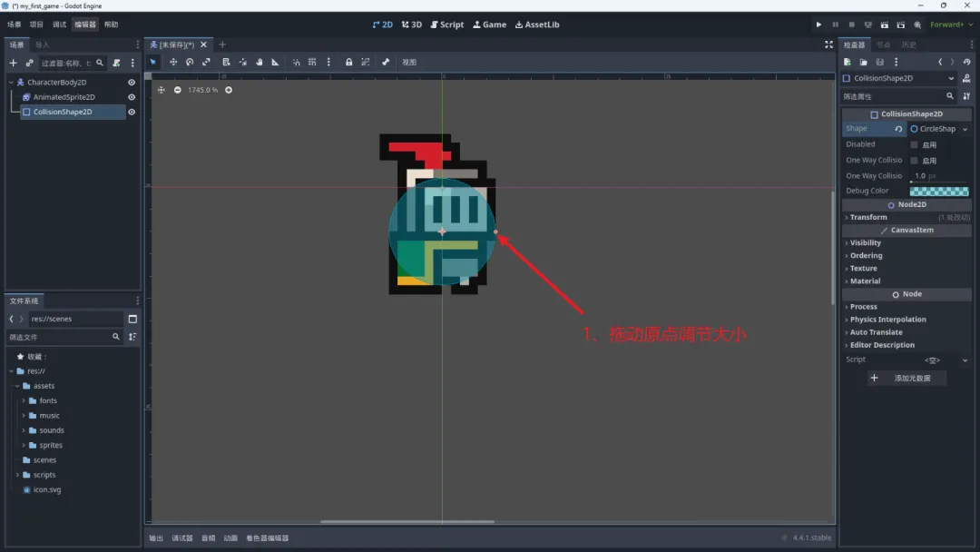Open the AssetLib workspace
Viewport: 980px width, 552px height.
pos(537,25)
